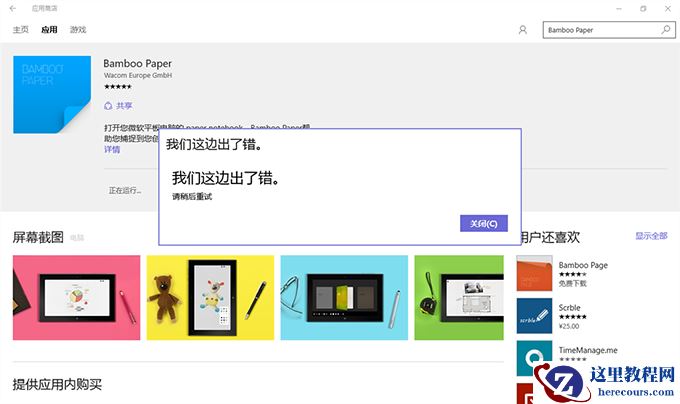Click the back arrow in title bar
The width and height of the screenshot is (680, 404).
(x=13, y=8)
